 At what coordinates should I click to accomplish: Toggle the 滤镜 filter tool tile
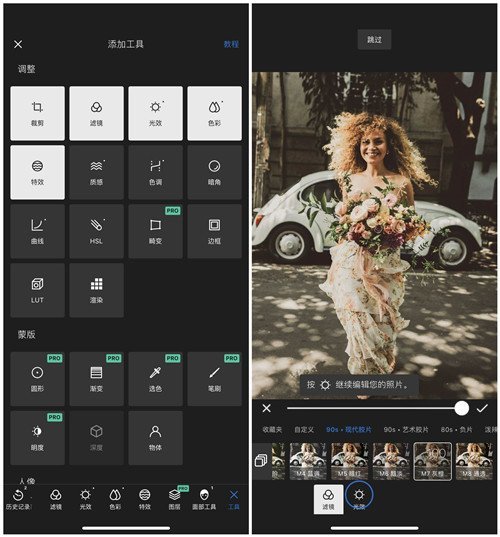click(96, 113)
